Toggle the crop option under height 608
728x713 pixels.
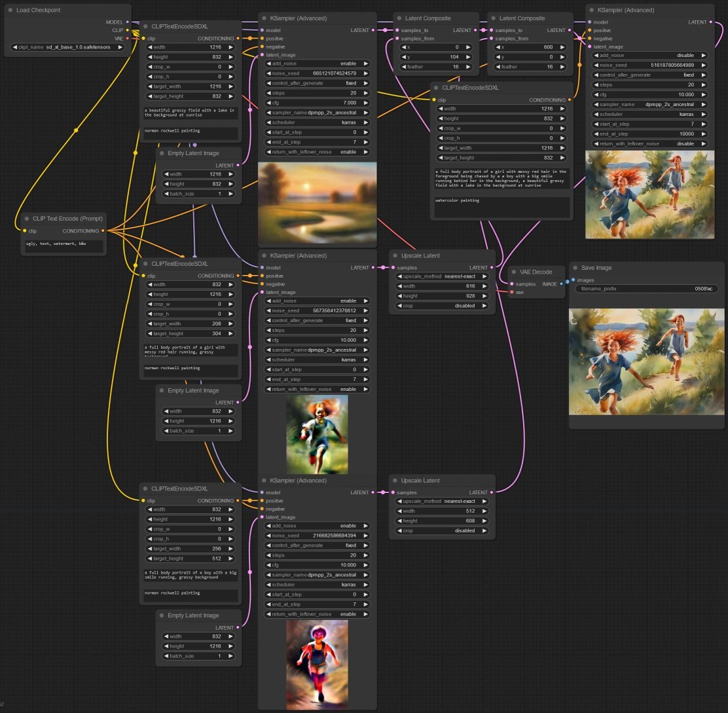441,530
